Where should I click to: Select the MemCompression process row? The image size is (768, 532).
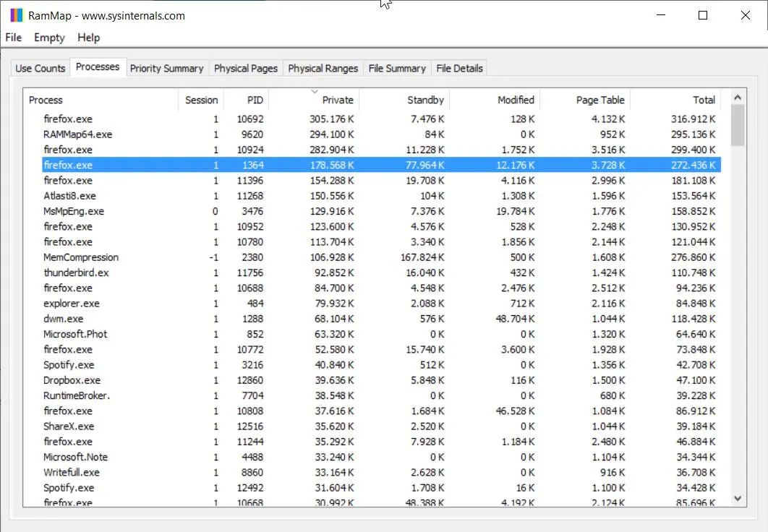pyautogui.click(x=381, y=257)
